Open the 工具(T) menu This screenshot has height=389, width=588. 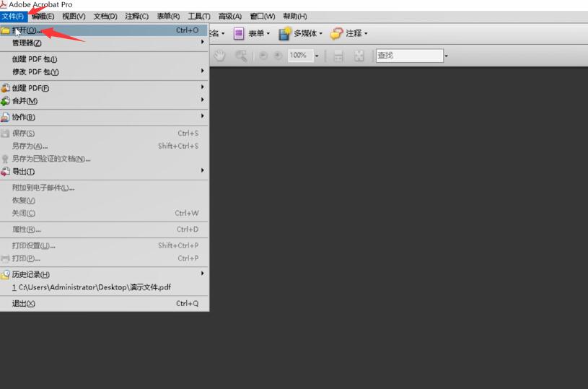click(199, 17)
